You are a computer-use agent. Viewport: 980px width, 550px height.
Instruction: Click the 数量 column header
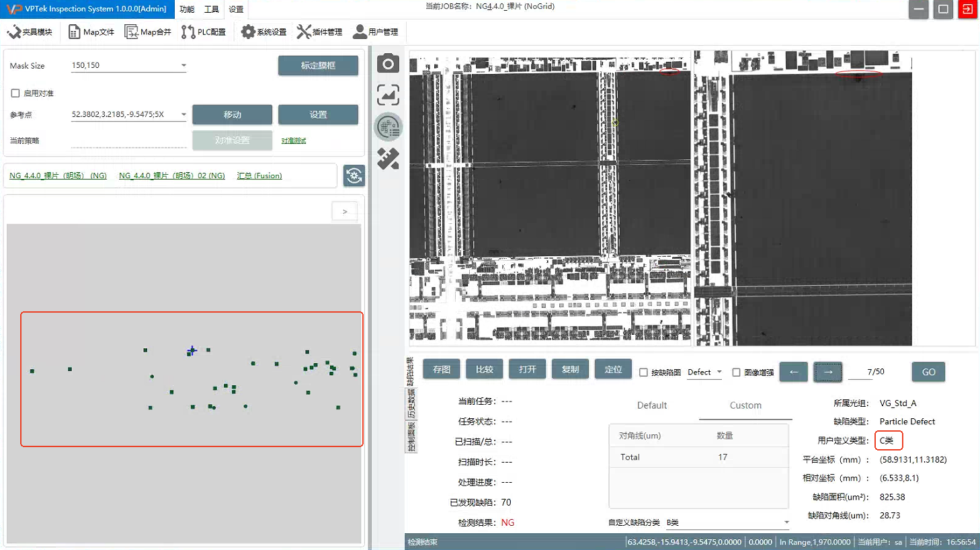tap(725, 436)
